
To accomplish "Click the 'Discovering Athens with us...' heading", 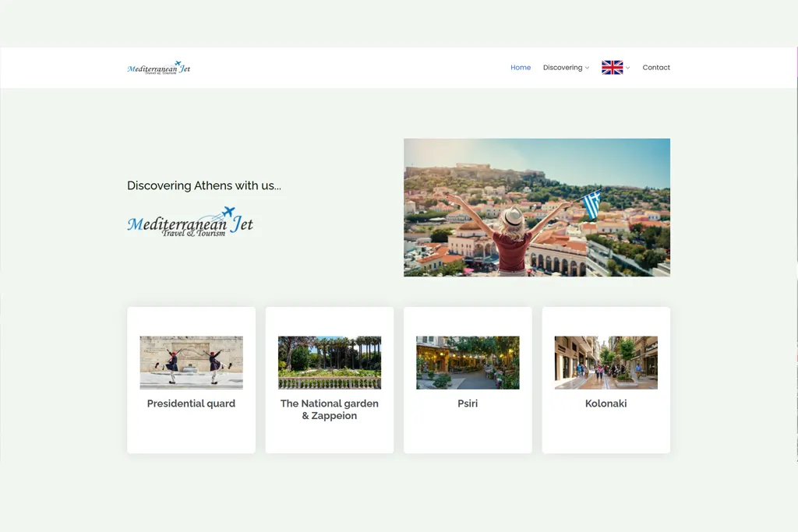I will [x=204, y=185].
